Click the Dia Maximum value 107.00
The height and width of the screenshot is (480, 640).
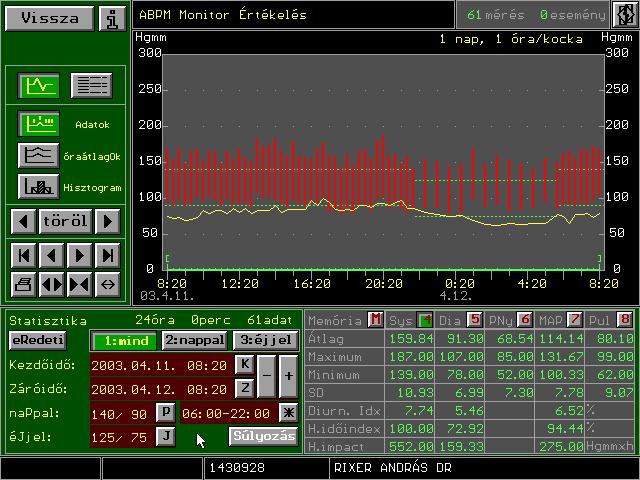[x=461, y=357]
